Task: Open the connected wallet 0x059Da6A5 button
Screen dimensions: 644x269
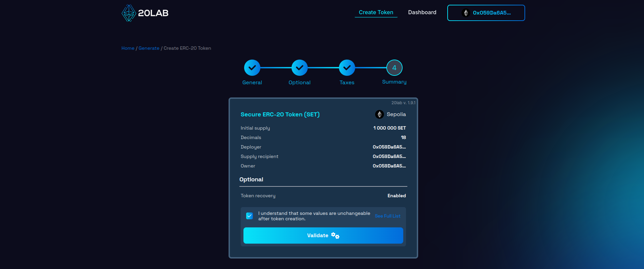Action: point(486,13)
